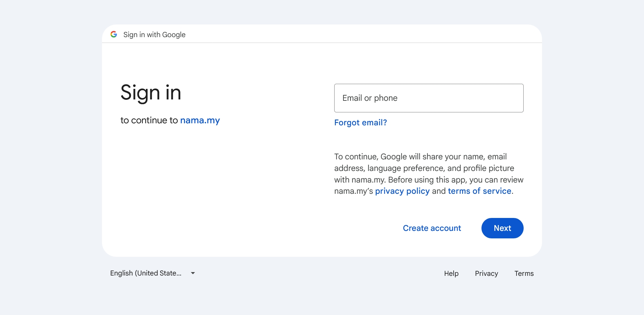This screenshot has height=315, width=644.
Task: Click the 'Email or phone' placeholder label
Action: pos(370,98)
